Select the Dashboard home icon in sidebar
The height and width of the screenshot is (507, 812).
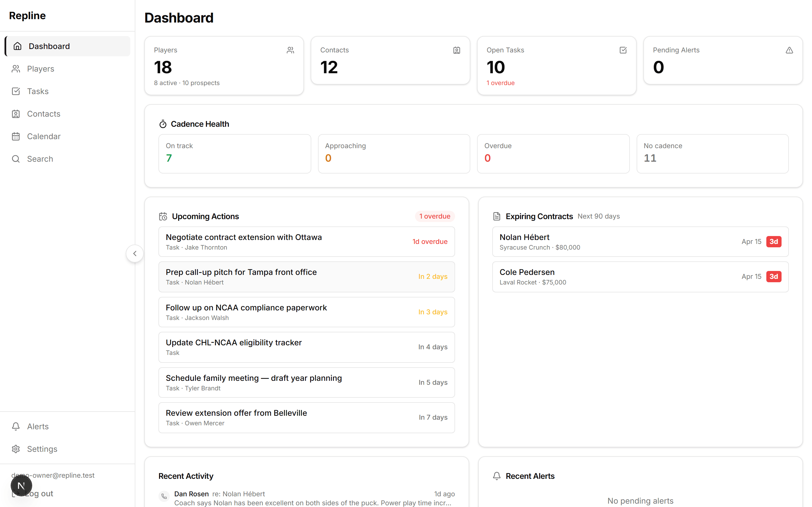point(17,46)
